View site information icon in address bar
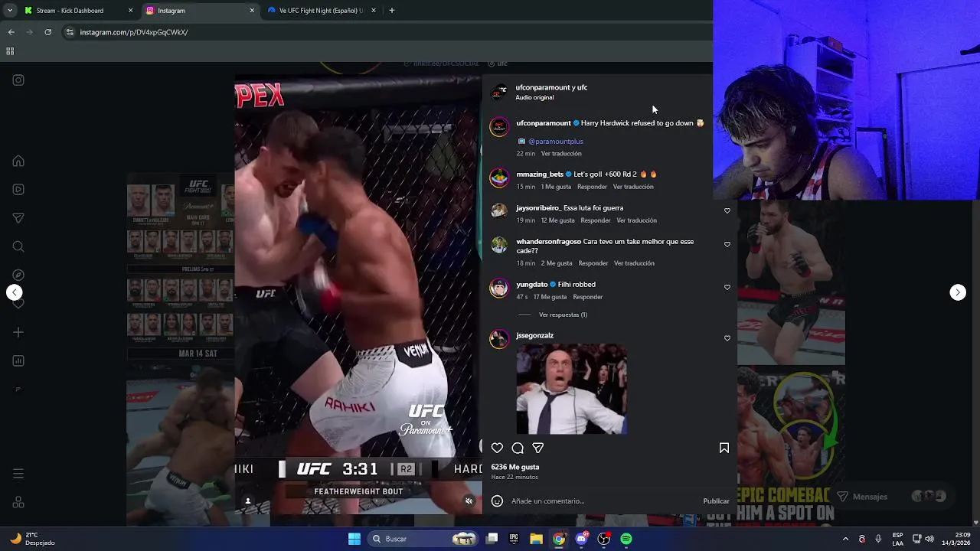Image resolution: width=980 pixels, height=551 pixels. click(x=70, y=32)
